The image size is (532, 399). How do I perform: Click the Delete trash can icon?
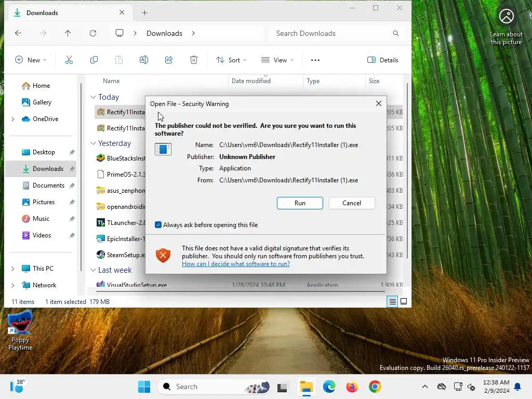[194, 60]
